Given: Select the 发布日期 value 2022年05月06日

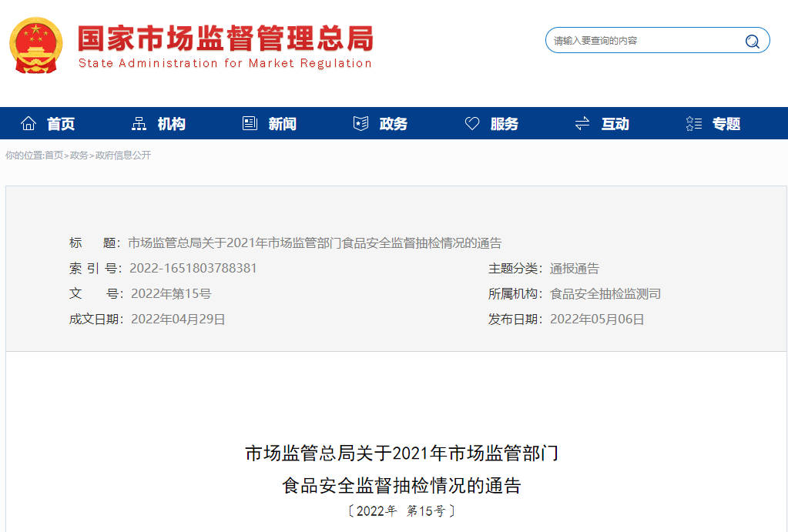Looking at the screenshot, I should pyautogui.click(x=597, y=319).
